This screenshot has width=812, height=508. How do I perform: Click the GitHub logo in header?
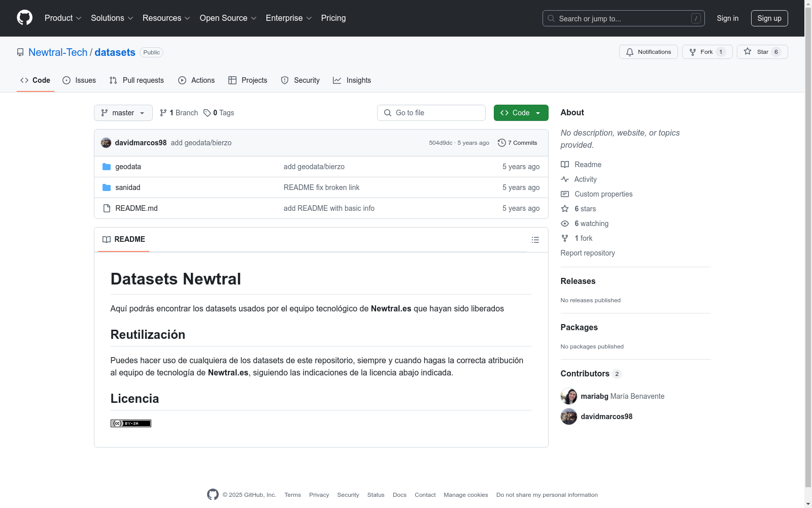pyautogui.click(x=24, y=18)
